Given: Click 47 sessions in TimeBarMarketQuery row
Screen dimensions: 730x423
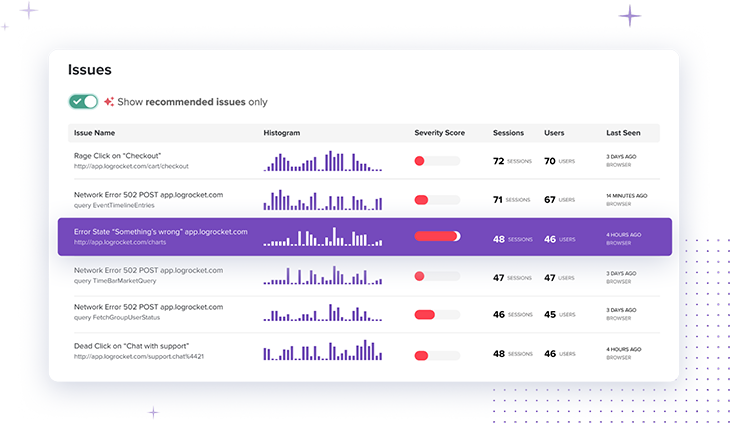Looking at the screenshot, I should pyautogui.click(x=512, y=278).
